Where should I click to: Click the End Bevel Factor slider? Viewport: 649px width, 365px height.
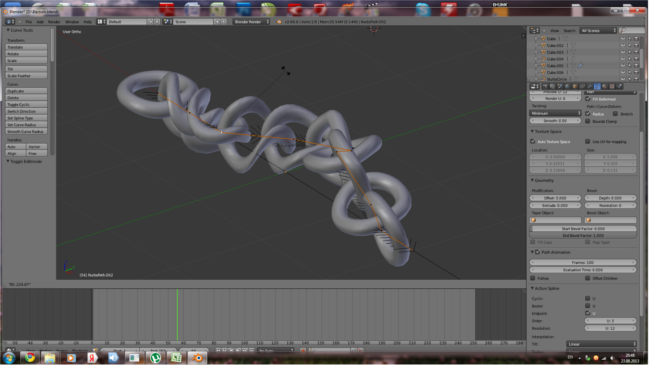pos(583,235)
